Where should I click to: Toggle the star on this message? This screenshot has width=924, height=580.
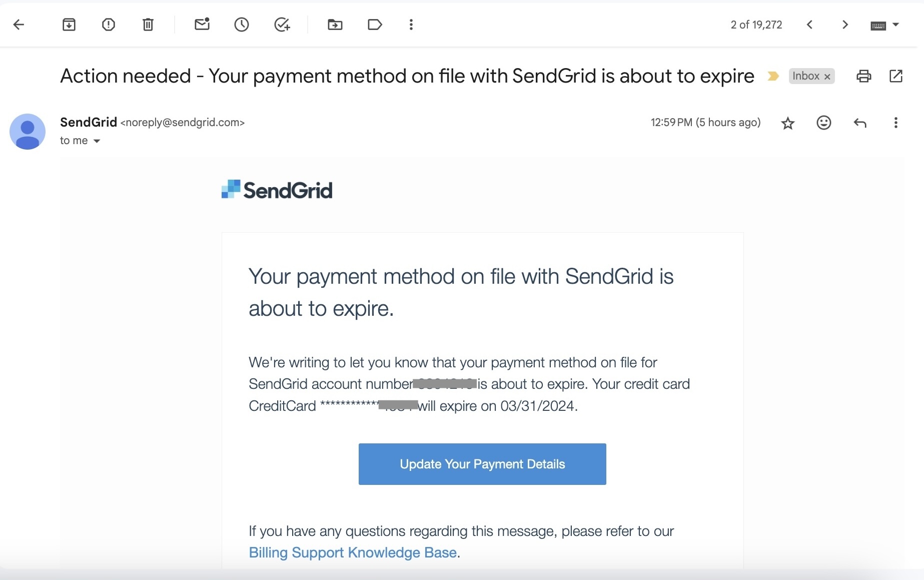[x=788, y=123]
